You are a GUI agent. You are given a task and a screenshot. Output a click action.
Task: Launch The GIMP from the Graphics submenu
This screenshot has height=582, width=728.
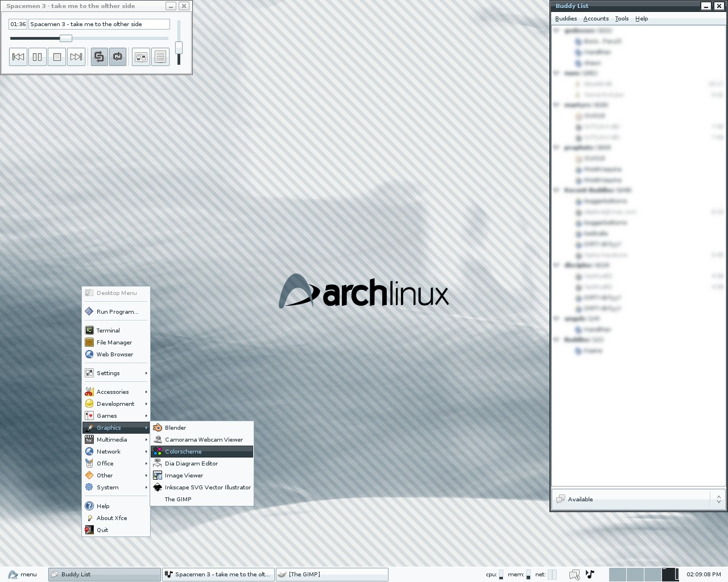tap(202, 499)
